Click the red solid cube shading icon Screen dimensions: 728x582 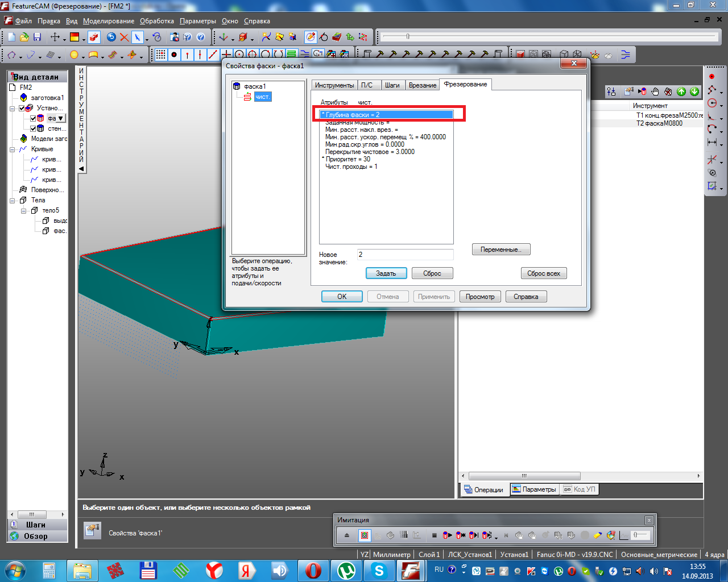tap(520, 55)
